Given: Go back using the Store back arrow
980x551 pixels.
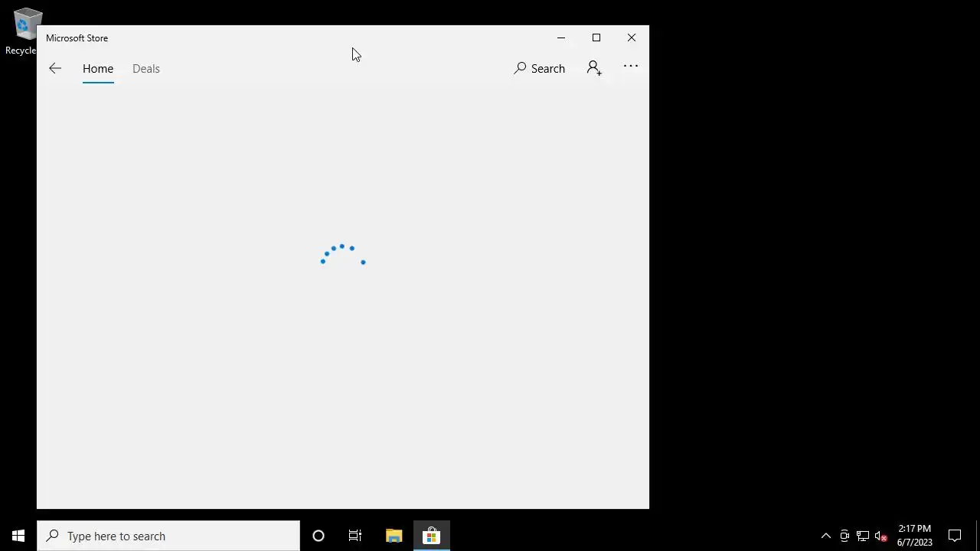Looking at the screenshot, I should click(x=55, y=68).
